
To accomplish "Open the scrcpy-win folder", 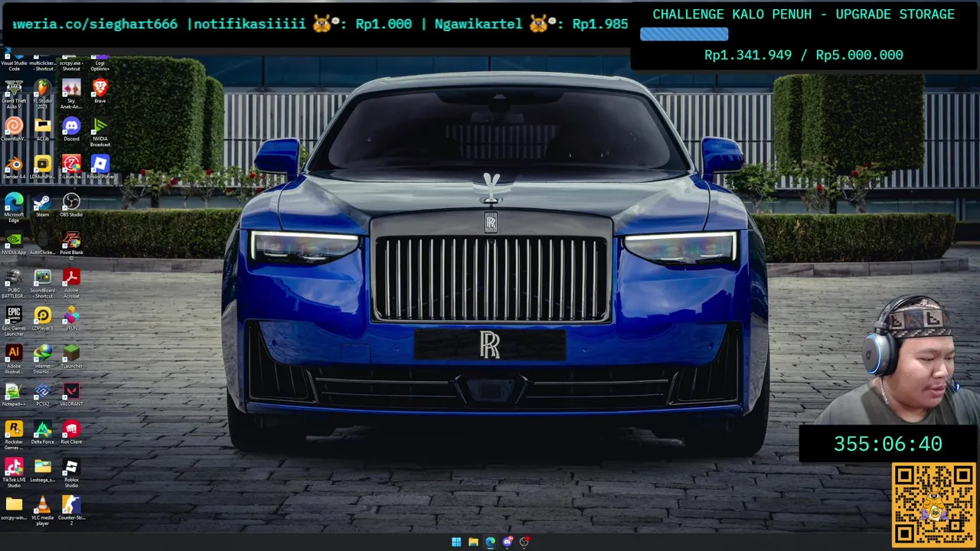I will click(14, 508).
